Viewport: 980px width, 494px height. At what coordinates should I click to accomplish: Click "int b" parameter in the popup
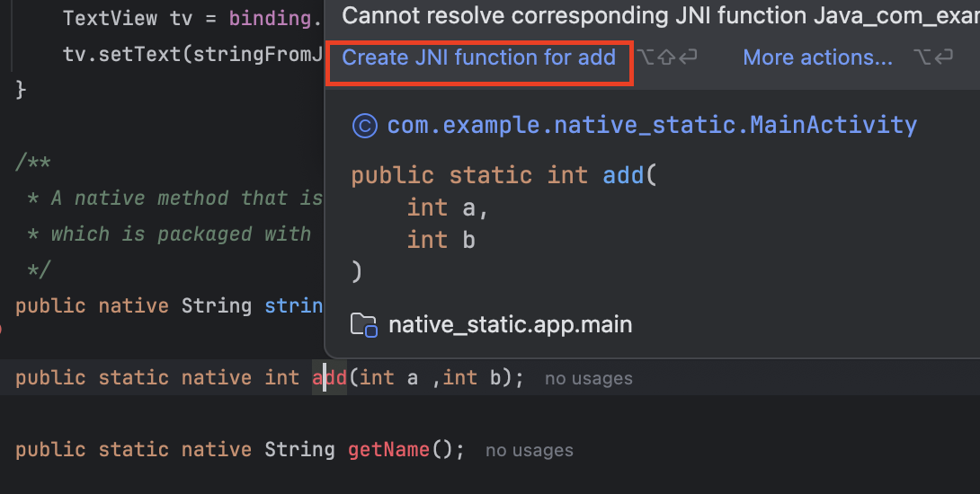(x=441, y=240)
